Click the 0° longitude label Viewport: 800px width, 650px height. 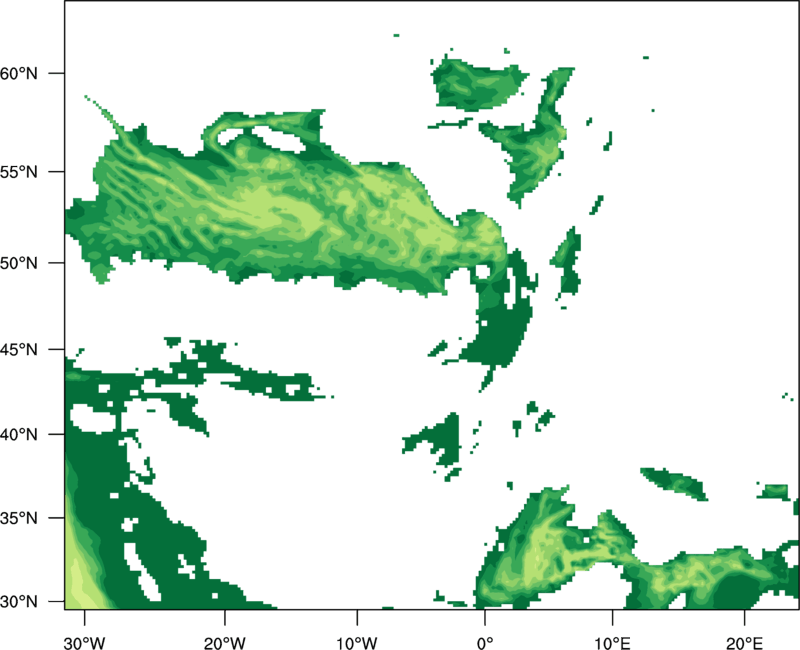[x=485, y=643]
